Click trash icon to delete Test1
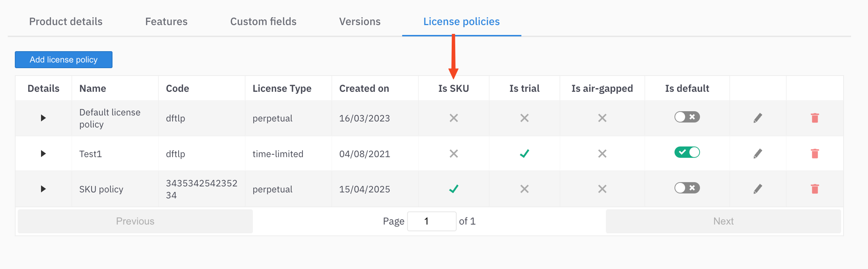This screenshot has height=269, width=868. tap(815, 153)
